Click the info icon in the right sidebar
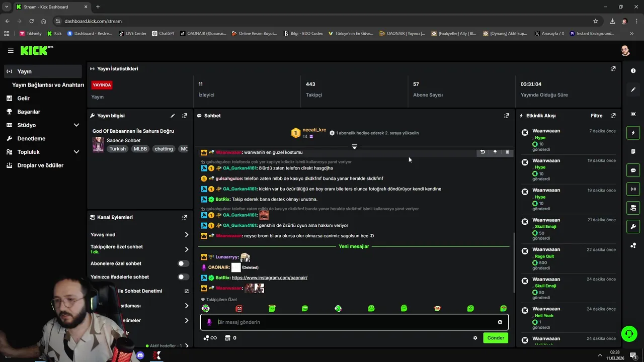 [633, 71]
